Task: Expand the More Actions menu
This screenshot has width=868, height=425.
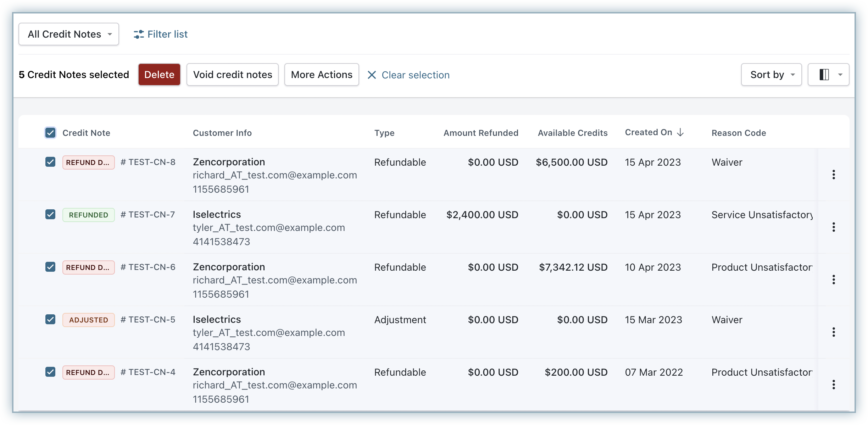Action: [321, 74]
